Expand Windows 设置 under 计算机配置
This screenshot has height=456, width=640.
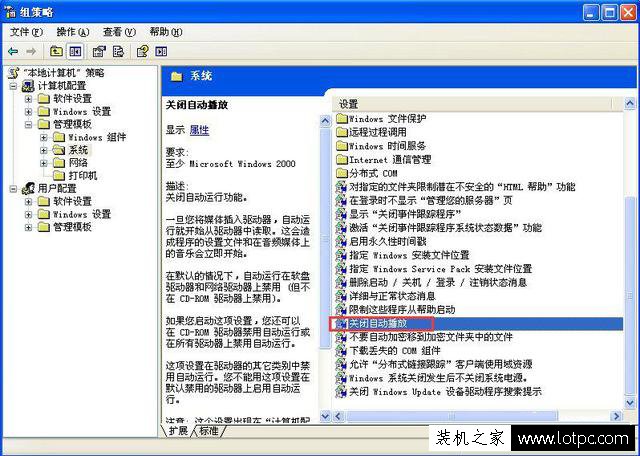(28, 111)
